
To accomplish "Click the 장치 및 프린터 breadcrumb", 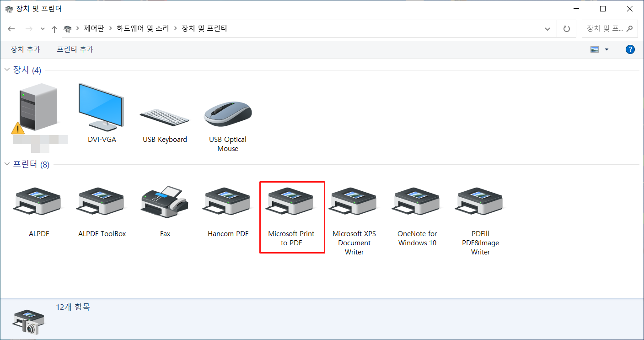I will pos(204,29).
